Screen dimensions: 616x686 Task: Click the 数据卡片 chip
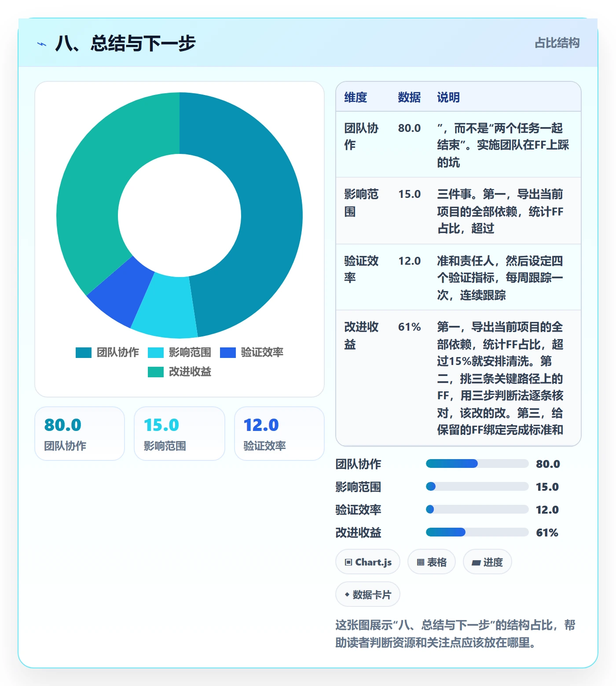[368, 595]
